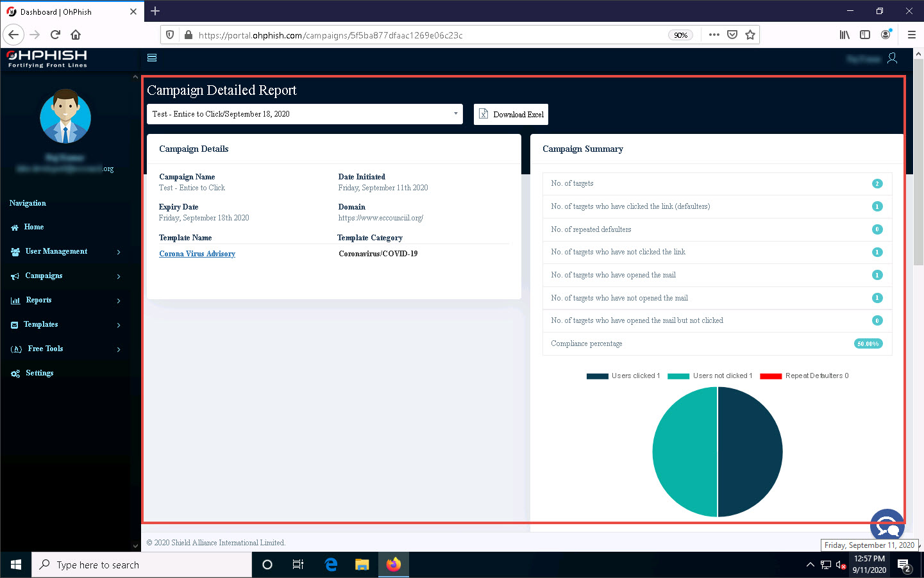Click the domain https://www.eccounciil.org/ text
Viewport: 924px width, 578px height.
tap(381, 218)
